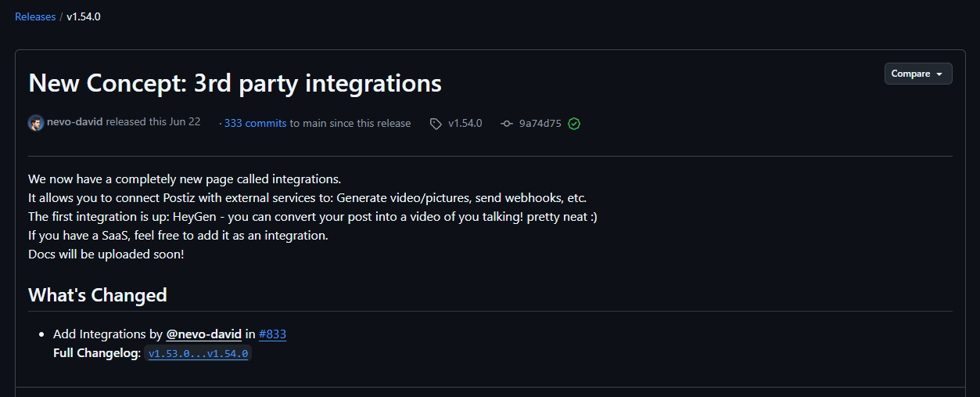Open the v1.54.0 tag link
Viewport: 980px width, 397px height.
click(465, 123)
